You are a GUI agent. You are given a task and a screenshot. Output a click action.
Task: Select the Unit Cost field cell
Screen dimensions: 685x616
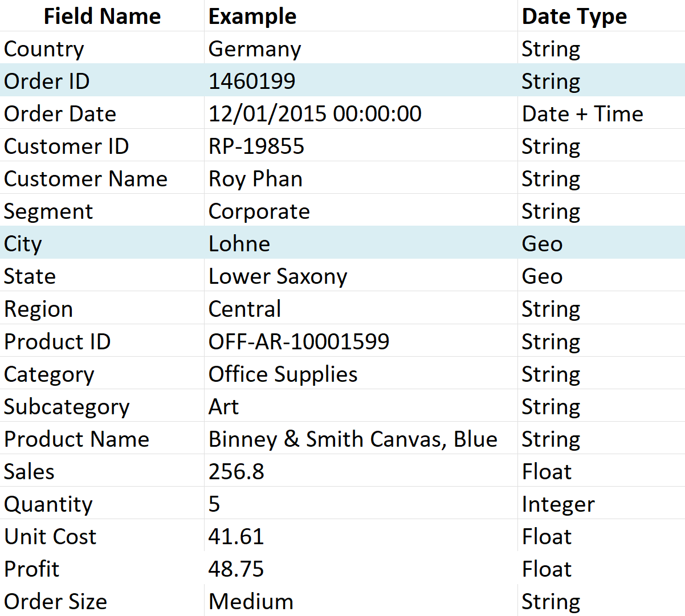pyautogui.click(x=50, y=536)
